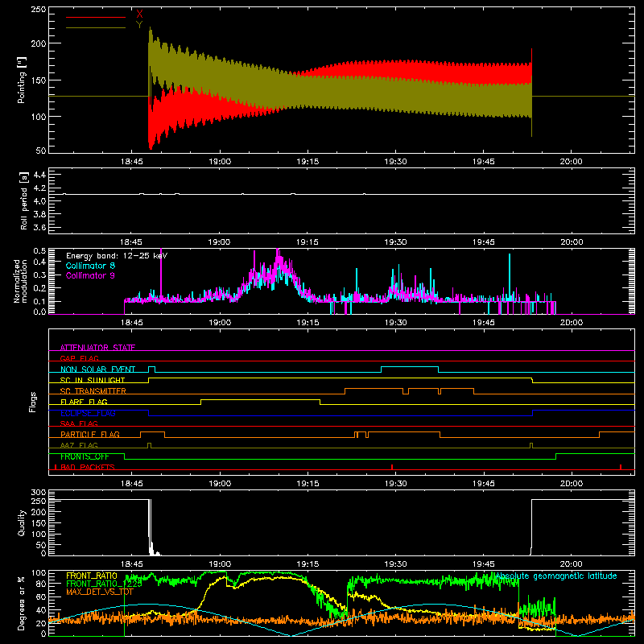This screenshot has width=644, height=644.
Task: Click the 0.5 tick on the modulation axis
Action: [x=39, y=251]
